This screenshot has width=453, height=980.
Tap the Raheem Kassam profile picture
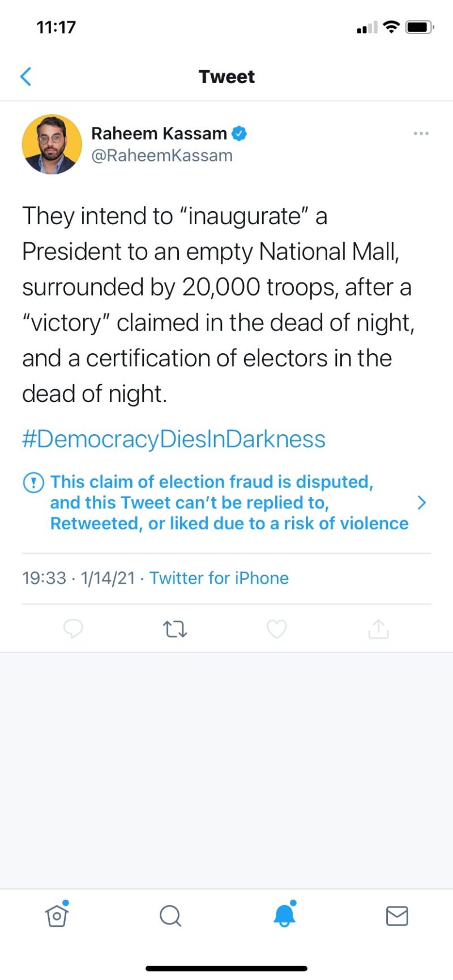(52, 144)
